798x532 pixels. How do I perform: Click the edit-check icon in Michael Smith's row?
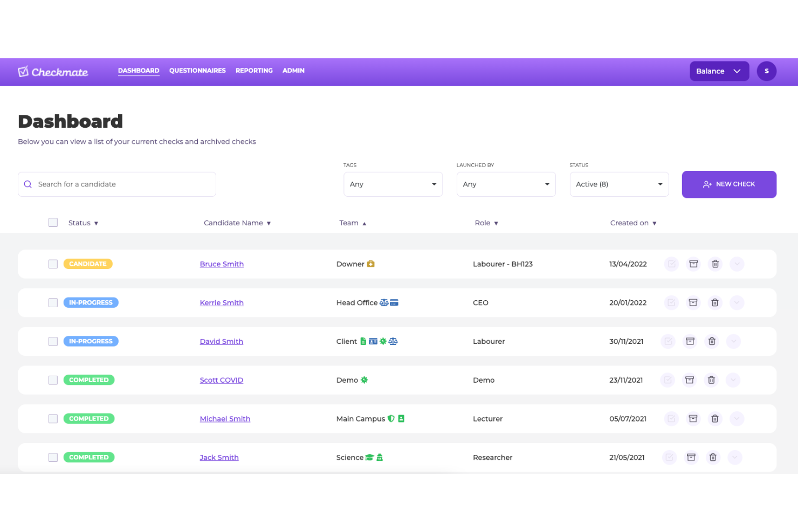coord(671,419)
